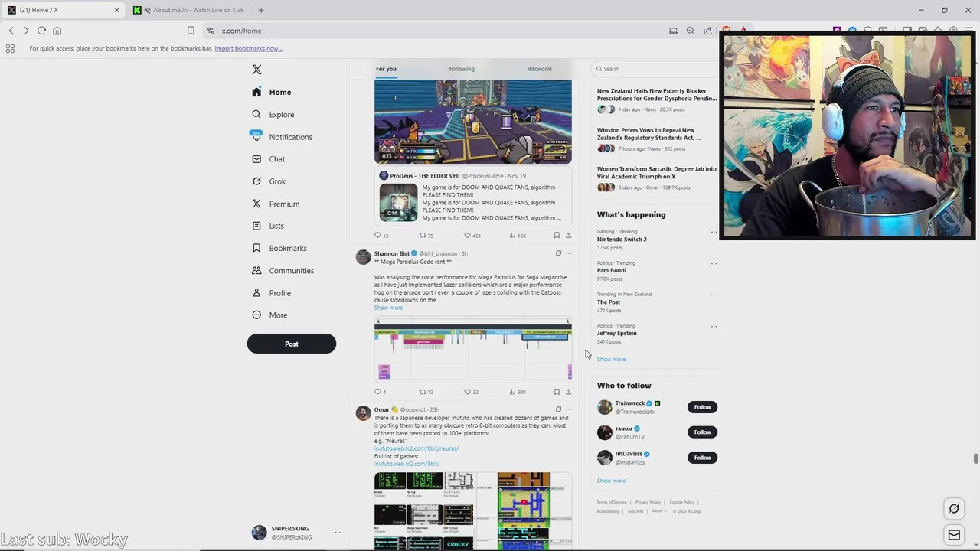980x551 pixels.
Task: Open Grok explain on Shannon Birt's post
Action: coord(558,253)
